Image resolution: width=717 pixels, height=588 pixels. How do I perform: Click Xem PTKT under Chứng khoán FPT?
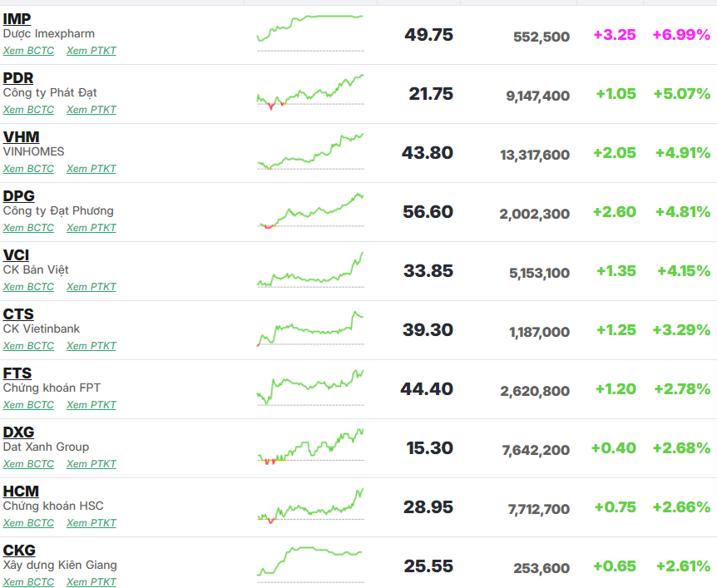pyautogui.click(x=91, y=405)
